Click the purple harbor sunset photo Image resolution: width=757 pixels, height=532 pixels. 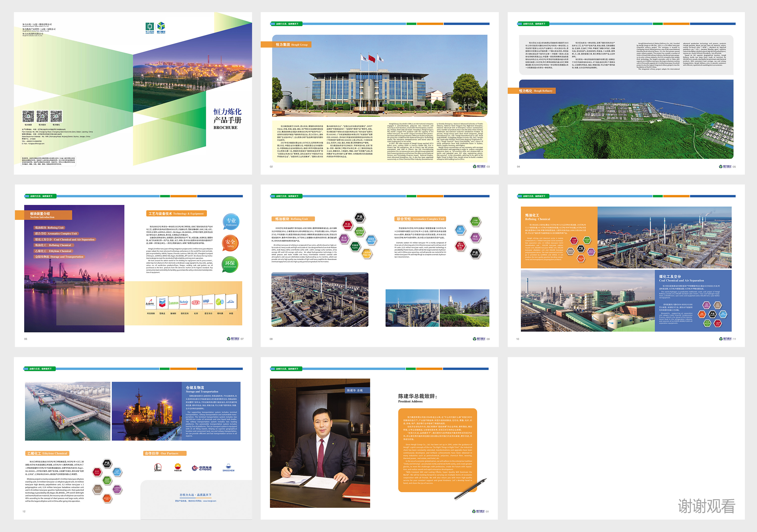click(x=74, y=269)
